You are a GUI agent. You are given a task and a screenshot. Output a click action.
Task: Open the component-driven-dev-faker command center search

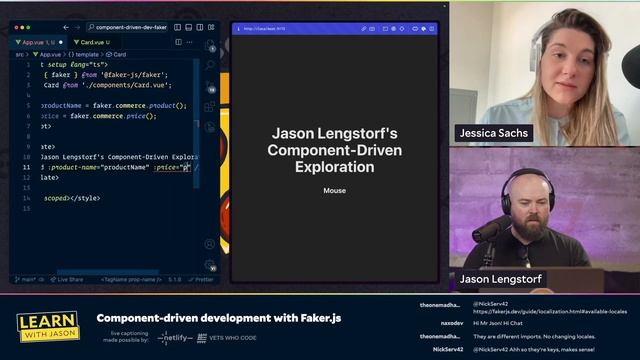pyautogui.click(x=127, y=27)
